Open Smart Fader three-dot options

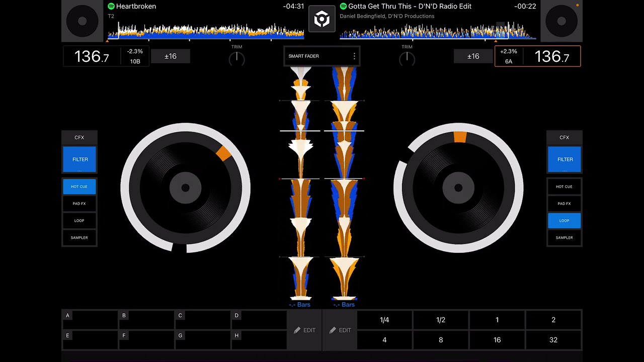coord(354,56)
